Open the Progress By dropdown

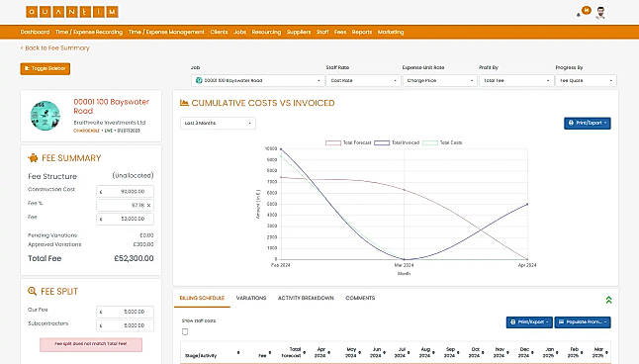click(586, 81)
